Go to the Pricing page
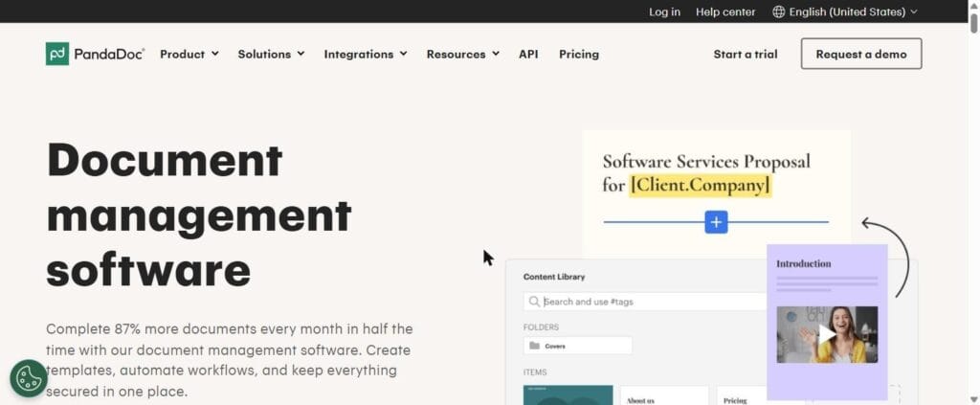Screen dimensions: 980x405 pyautogui.click(x=579, y=55)
